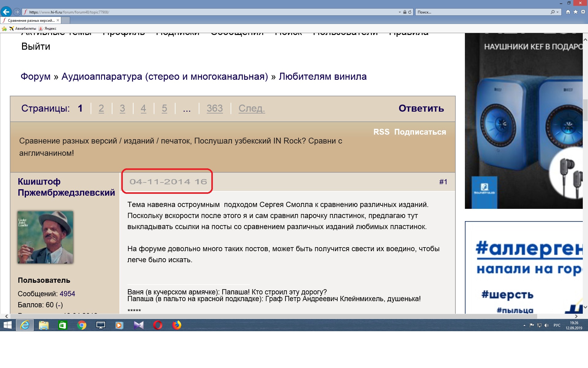Click the browser Back arrow button
This screenshot has width=588, height=368.
pos(6,12)
